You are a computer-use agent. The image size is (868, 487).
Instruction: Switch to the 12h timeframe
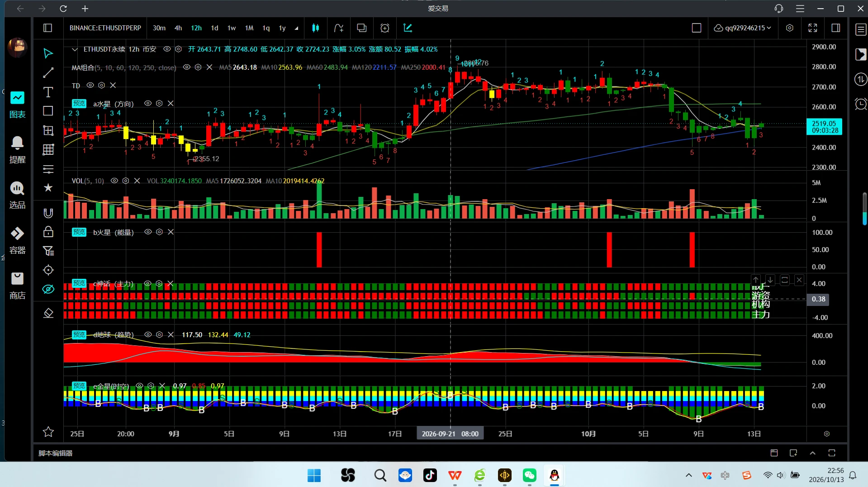196,28
